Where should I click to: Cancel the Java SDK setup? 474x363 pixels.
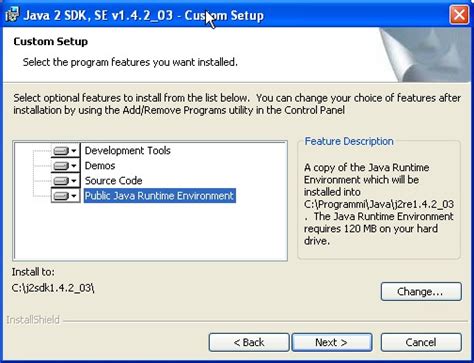tap(421, 342)
